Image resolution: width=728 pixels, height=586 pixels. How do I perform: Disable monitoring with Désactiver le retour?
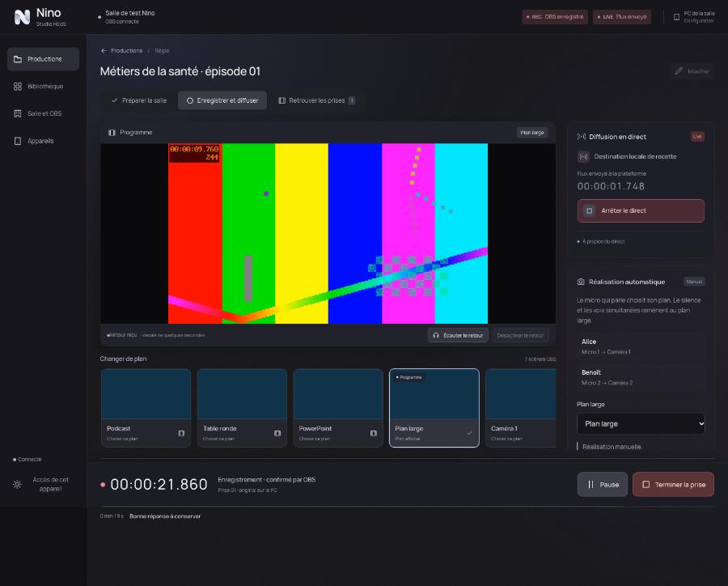[520, 336]
